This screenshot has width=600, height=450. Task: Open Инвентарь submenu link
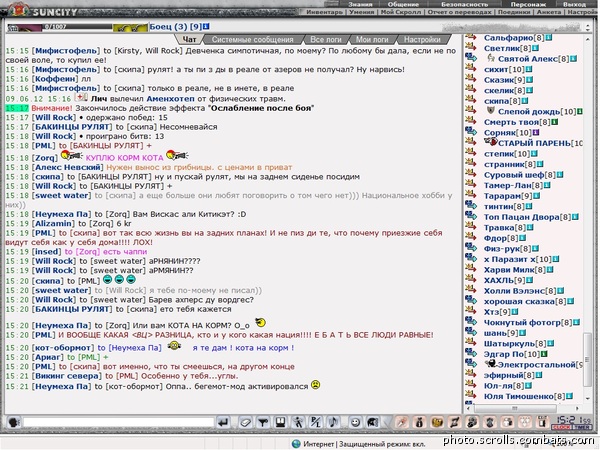click(325, 12)
